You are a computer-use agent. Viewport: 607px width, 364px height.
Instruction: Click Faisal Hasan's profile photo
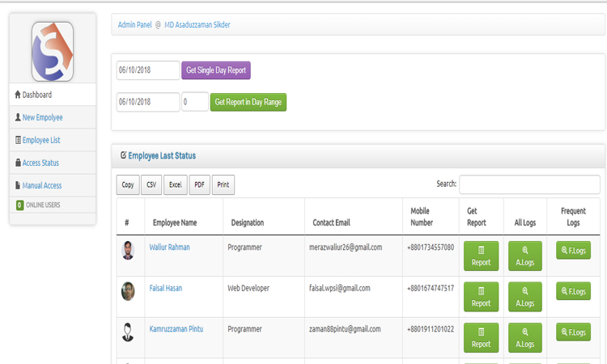[128, 291]
